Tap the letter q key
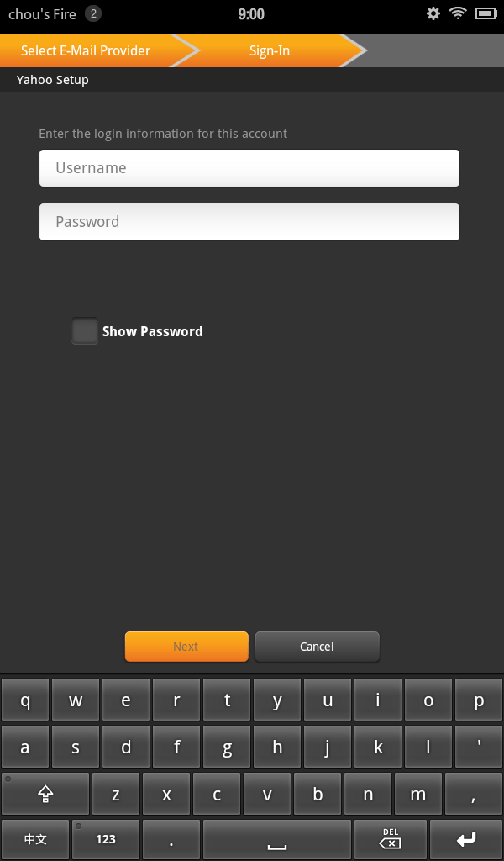 [x=25, y=700]
